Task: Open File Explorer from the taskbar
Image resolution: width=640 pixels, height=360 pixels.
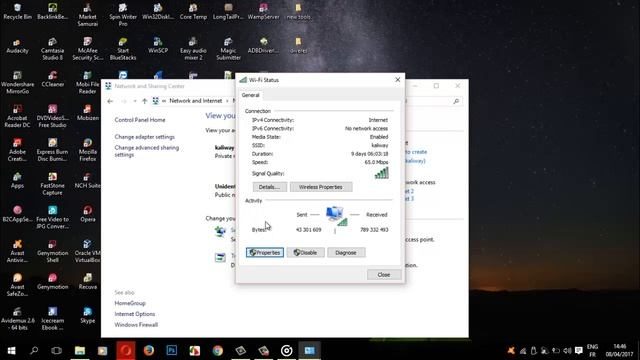Action: 80,350
